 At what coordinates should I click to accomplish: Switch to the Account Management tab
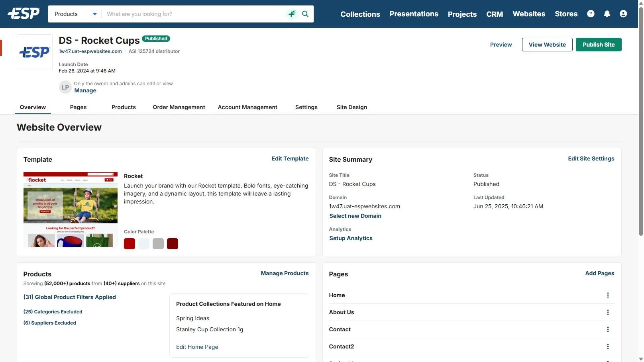click(247, 107)
